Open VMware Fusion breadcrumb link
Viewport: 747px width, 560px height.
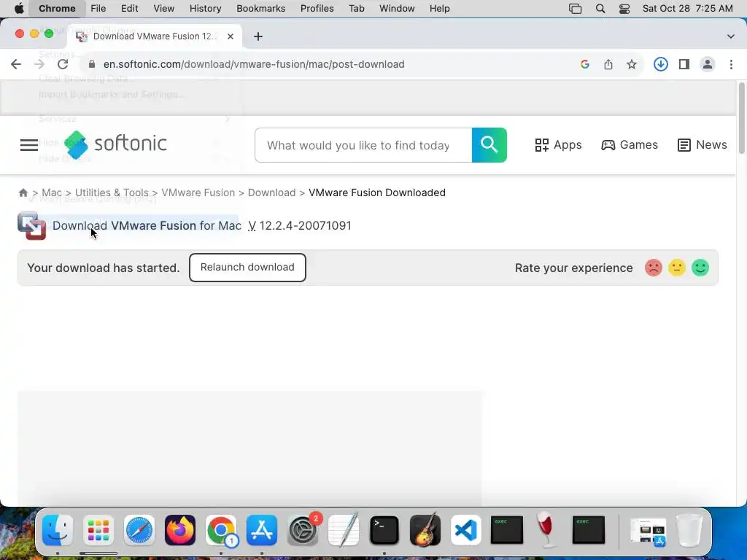[x=198, y=192]
